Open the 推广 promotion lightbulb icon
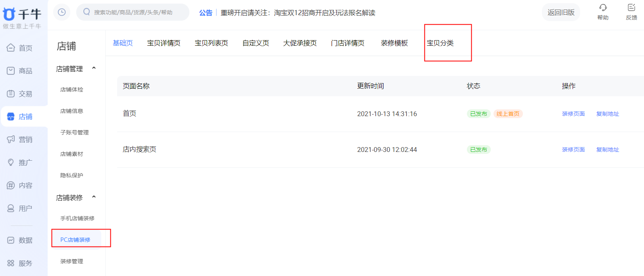The height and width of the screenshot is (276, 644). (11, 162)
